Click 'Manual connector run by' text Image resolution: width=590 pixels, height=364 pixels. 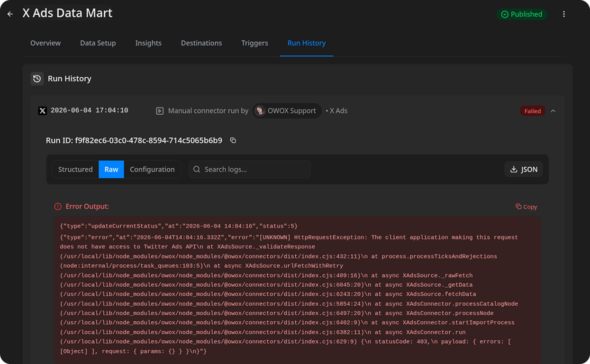pos(208,111)
